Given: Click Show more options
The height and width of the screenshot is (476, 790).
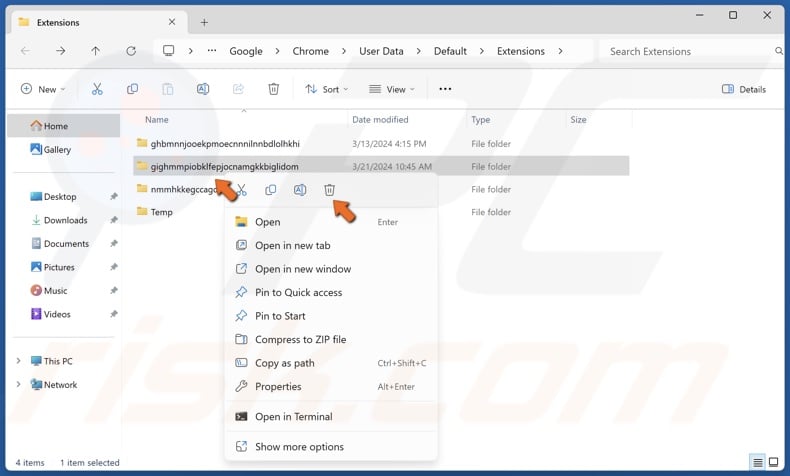Looking at the screenshot, I should click(x=331, y=447).
